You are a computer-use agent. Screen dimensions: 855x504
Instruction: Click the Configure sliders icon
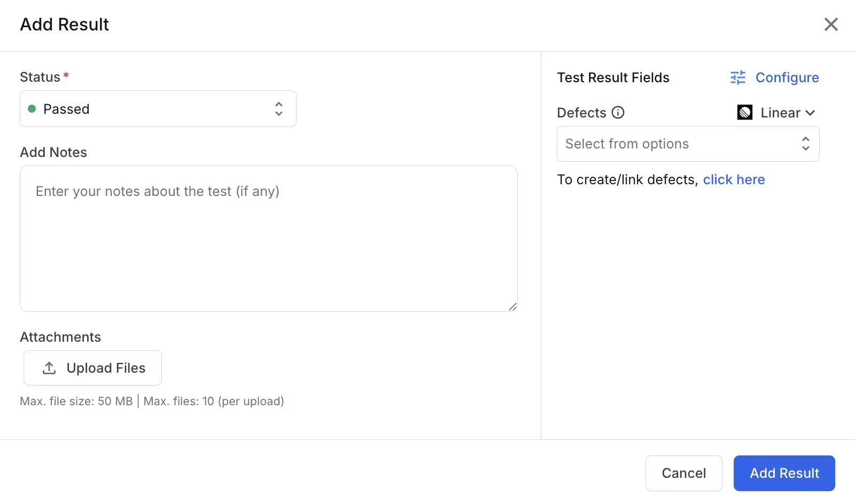click(738, 78)
